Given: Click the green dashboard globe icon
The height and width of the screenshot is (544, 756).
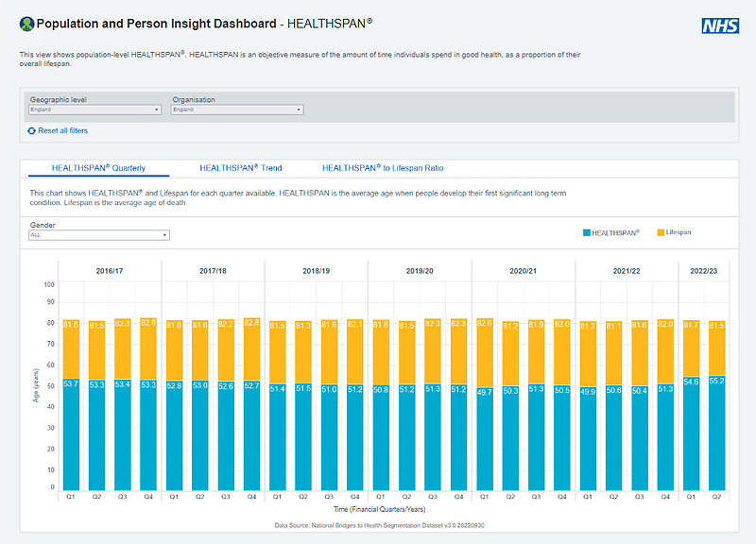Looking at the screenshot, I should coord(26,22).
